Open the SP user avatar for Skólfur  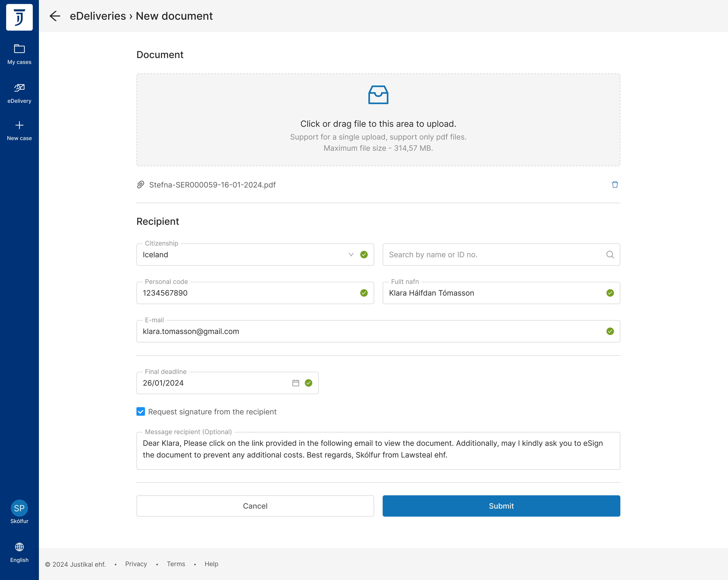point(19,508)
